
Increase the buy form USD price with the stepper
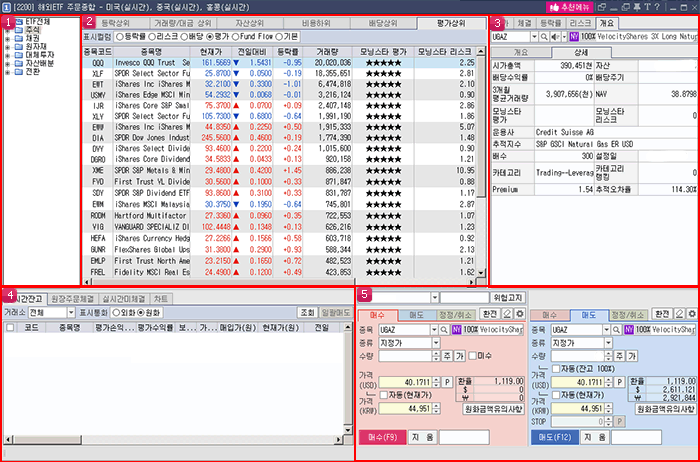436,380
